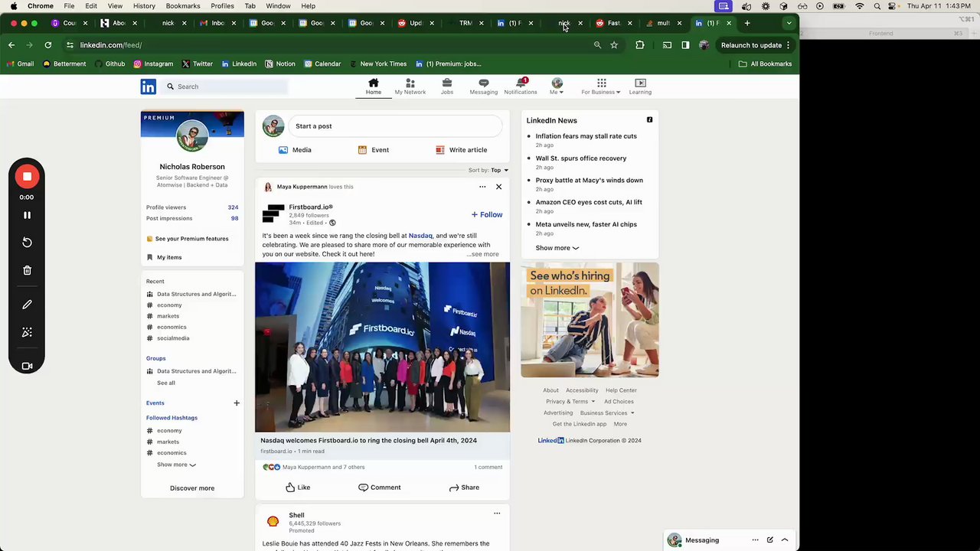
Task: Expand the For Business dropdown
Action: [601, 86]
